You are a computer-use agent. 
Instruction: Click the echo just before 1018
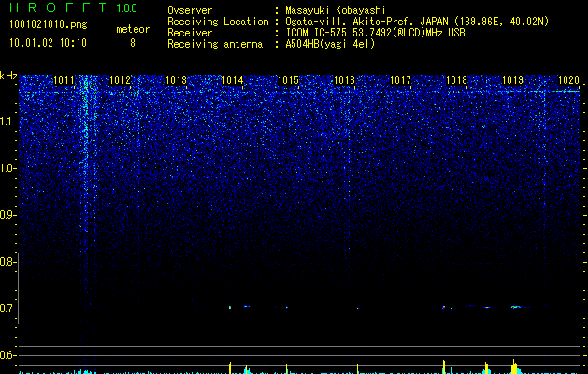click(x=444, y=308)
